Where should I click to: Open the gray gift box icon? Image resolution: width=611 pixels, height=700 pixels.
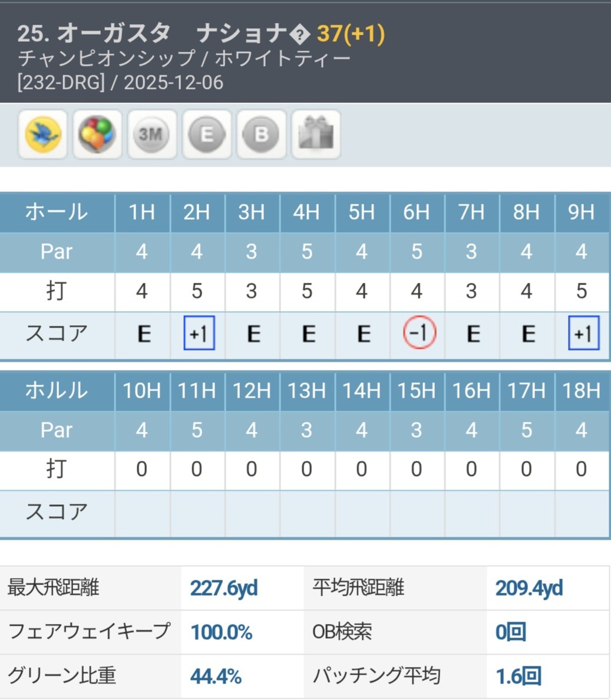coord(316,134)
